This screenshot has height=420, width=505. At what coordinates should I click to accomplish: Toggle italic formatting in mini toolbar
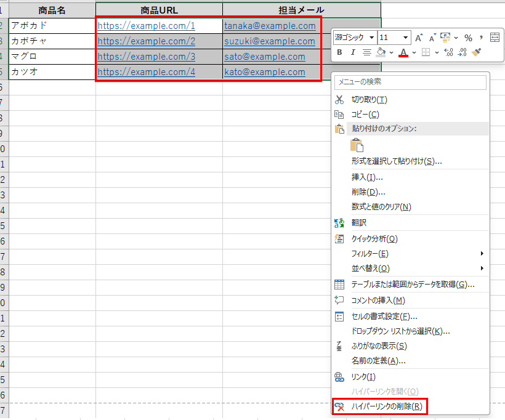353,52
